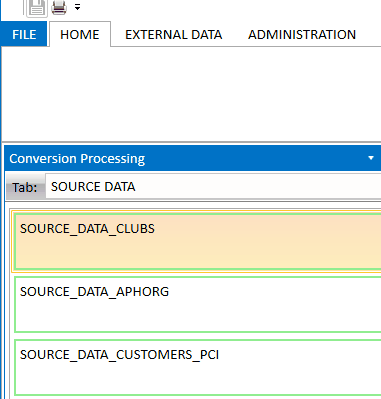Click the Tab field showing SOURCE DATA
This screenshot has width=381, height=399.
tap(213, 187)
